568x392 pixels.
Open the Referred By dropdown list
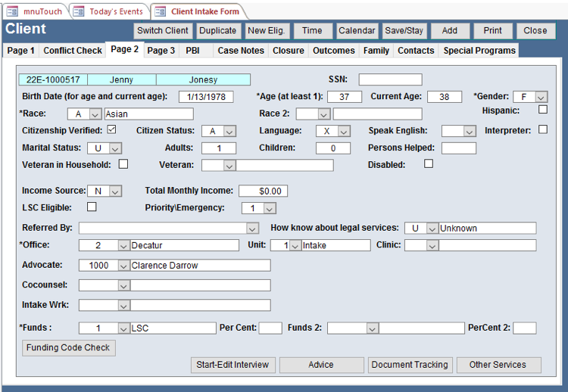point(252,228)
